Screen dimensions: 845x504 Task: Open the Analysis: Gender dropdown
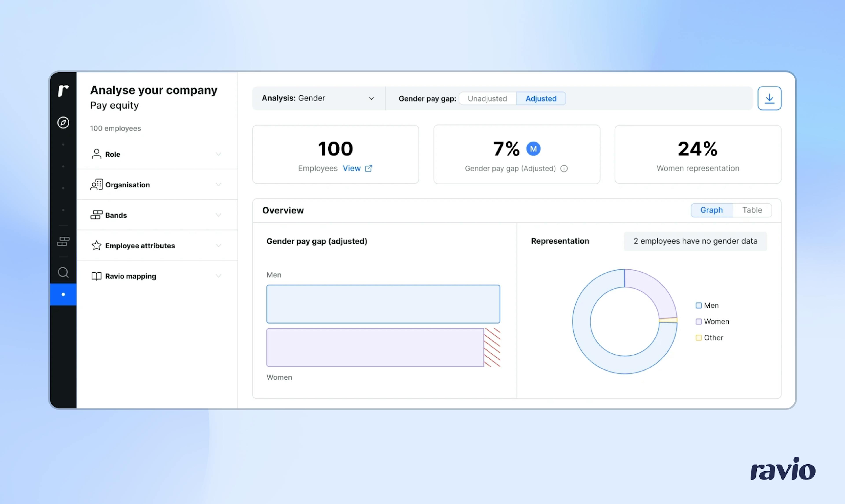click(x=318, y=98)
